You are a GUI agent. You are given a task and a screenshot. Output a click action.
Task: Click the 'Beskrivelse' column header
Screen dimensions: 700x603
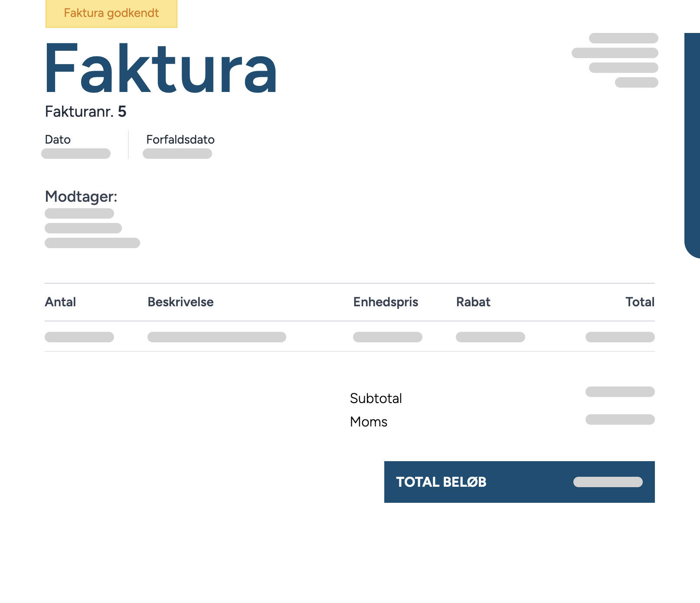tap(180, 302)
